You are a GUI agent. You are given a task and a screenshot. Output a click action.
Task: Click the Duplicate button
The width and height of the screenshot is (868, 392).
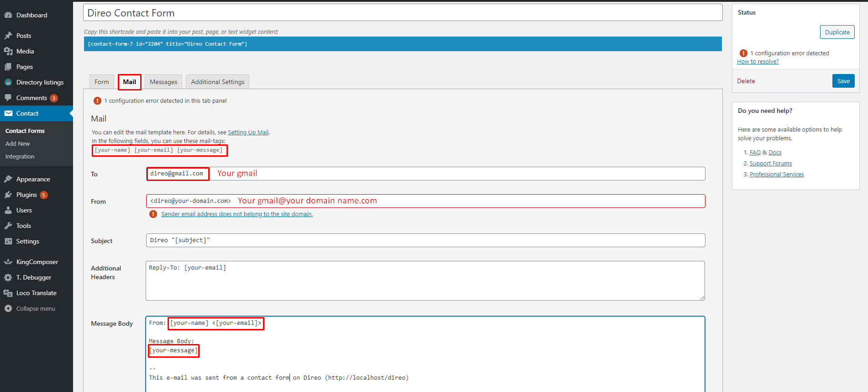(x=837, y=32)
